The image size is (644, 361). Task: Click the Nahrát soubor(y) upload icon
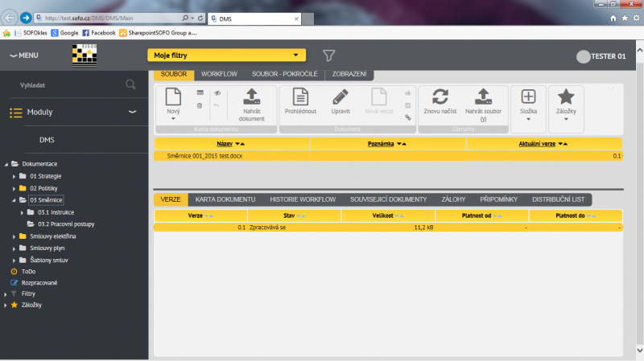click(483, 98)
